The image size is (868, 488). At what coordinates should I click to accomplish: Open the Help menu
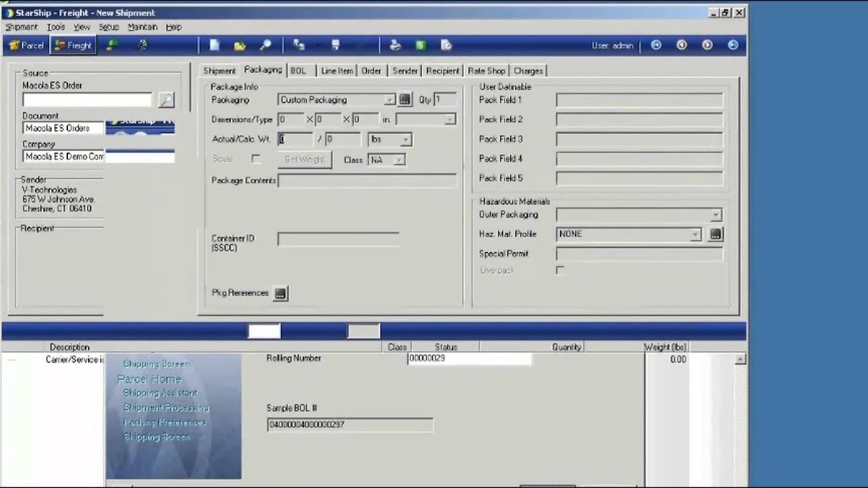coord(174,27)
